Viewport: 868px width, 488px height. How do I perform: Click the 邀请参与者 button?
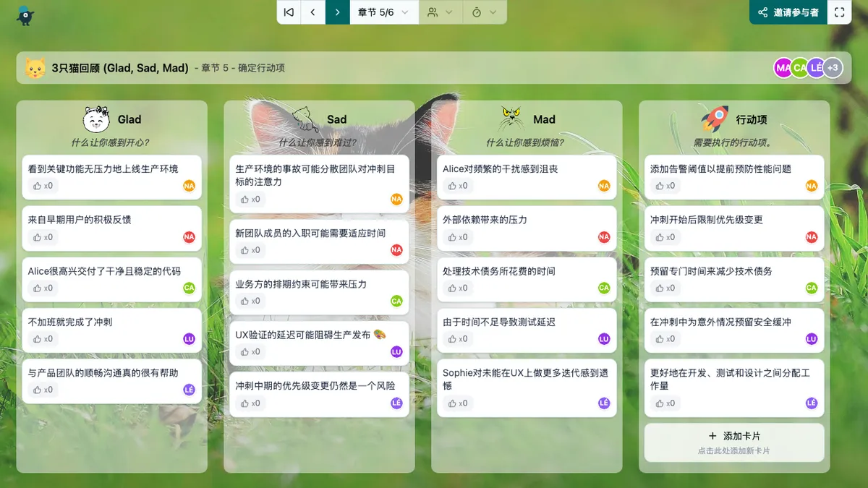(788, 12)
